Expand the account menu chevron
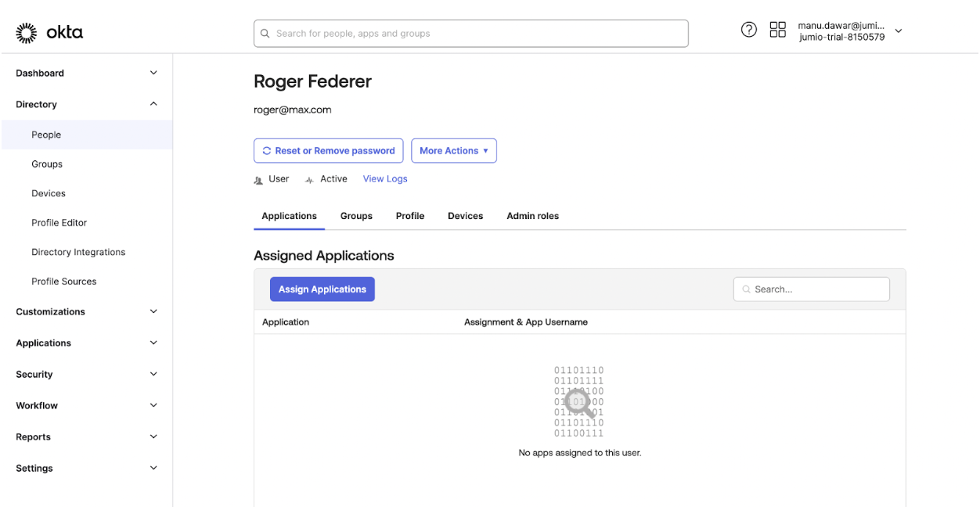 [x=898, y=31]
